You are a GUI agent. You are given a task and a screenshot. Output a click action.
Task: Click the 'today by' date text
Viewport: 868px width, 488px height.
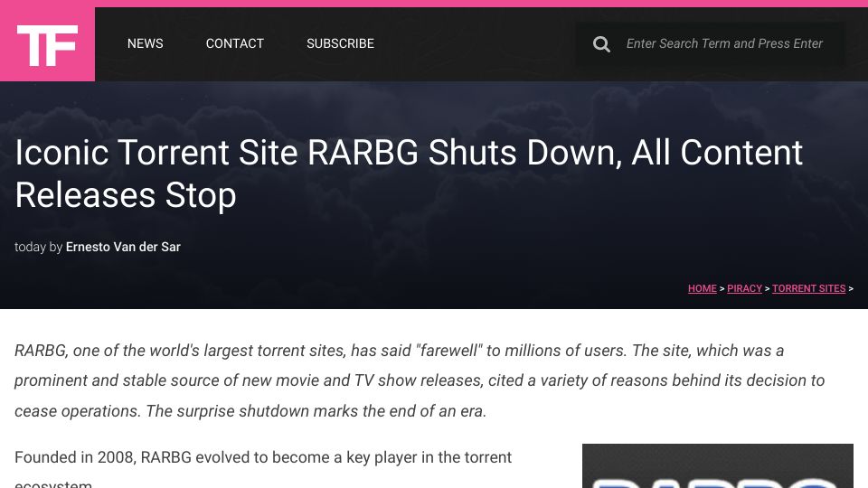[x=38, y=247]
